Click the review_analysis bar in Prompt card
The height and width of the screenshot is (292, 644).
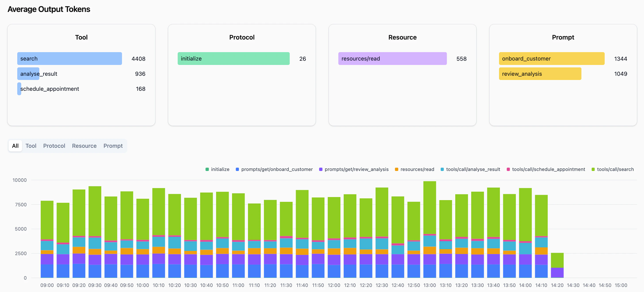tap(540, 74)
